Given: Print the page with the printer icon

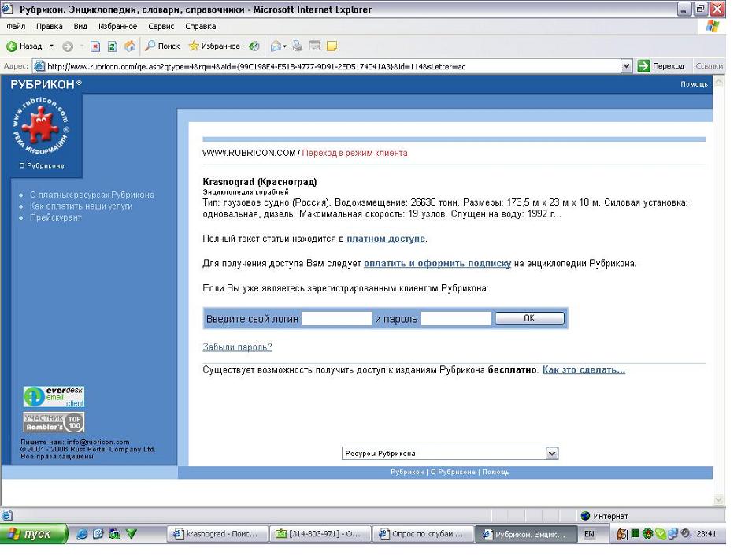Looking at the screenshot, I should click(297, 46).
